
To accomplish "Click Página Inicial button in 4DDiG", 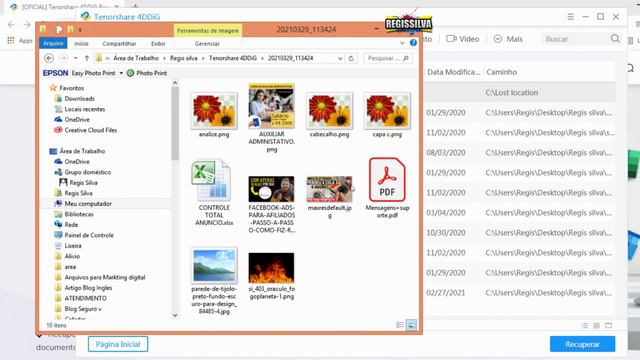I will (118, 344).
